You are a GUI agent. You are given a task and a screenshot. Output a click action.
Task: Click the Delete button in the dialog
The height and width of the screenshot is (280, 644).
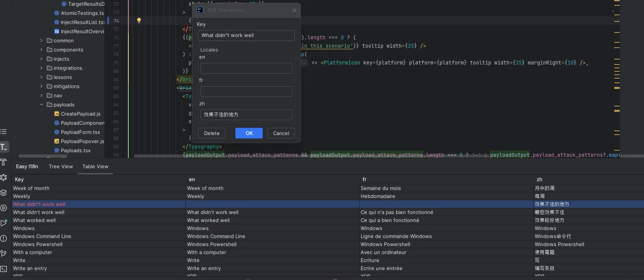click(x=212, y=133)
